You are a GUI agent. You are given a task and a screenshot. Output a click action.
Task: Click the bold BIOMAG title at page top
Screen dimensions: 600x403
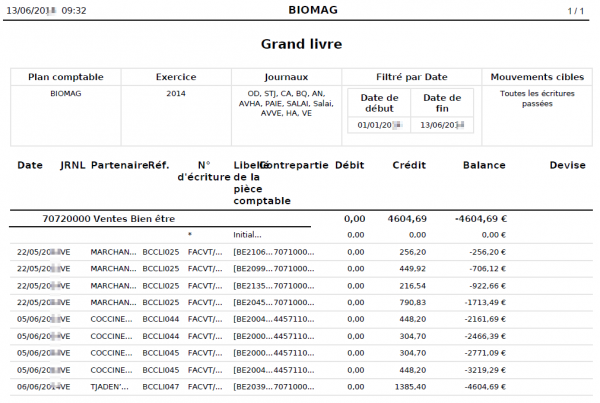point(313,10)
